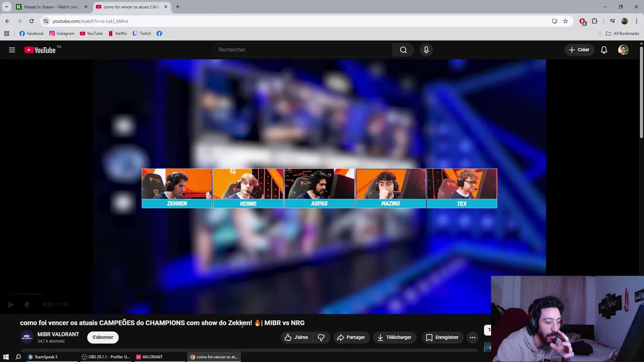The image size is (644, 362).
Task: Start voice search with the microphone icon
Action: point(426,50)
